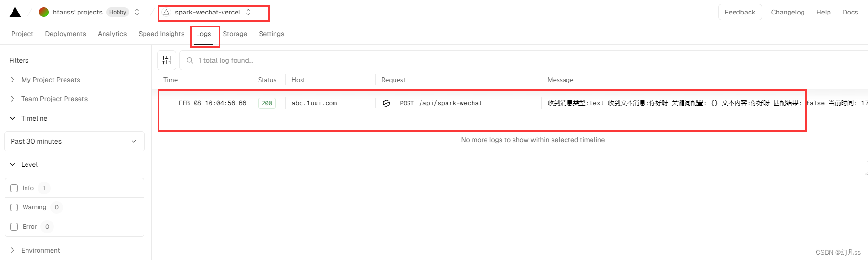Open the Docs link
Screen dimensions: 868x260
point(850,12)
